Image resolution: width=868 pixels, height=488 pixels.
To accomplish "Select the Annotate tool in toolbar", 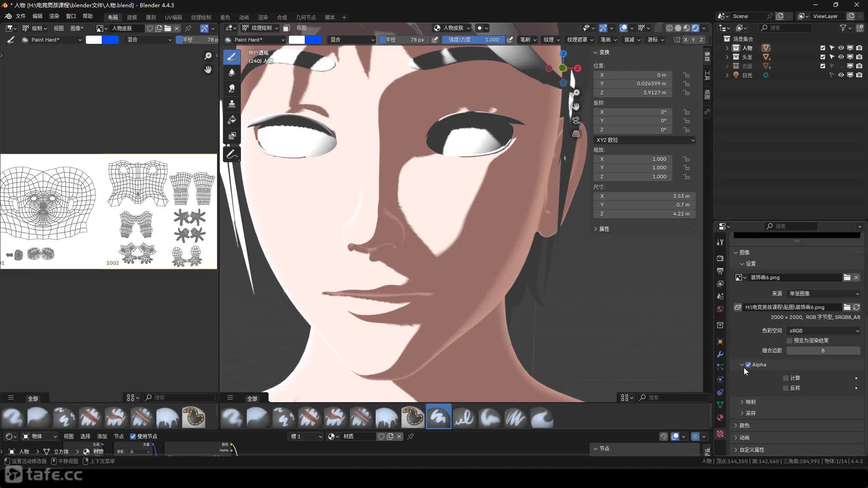I will [x=231, y=155].
